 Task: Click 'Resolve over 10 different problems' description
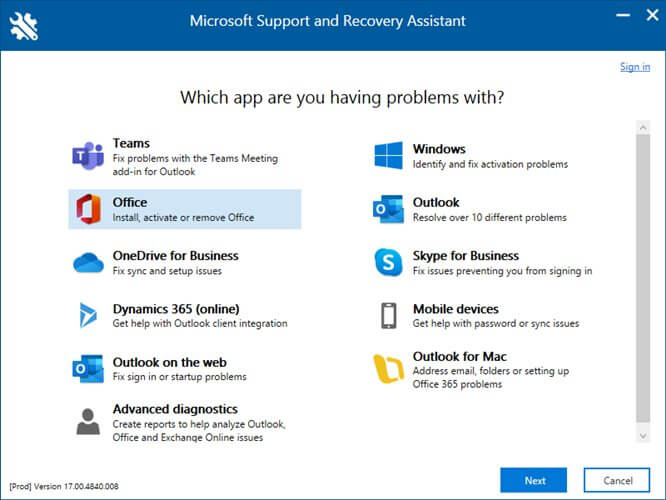pyautogui.click(x=490, y=218)
